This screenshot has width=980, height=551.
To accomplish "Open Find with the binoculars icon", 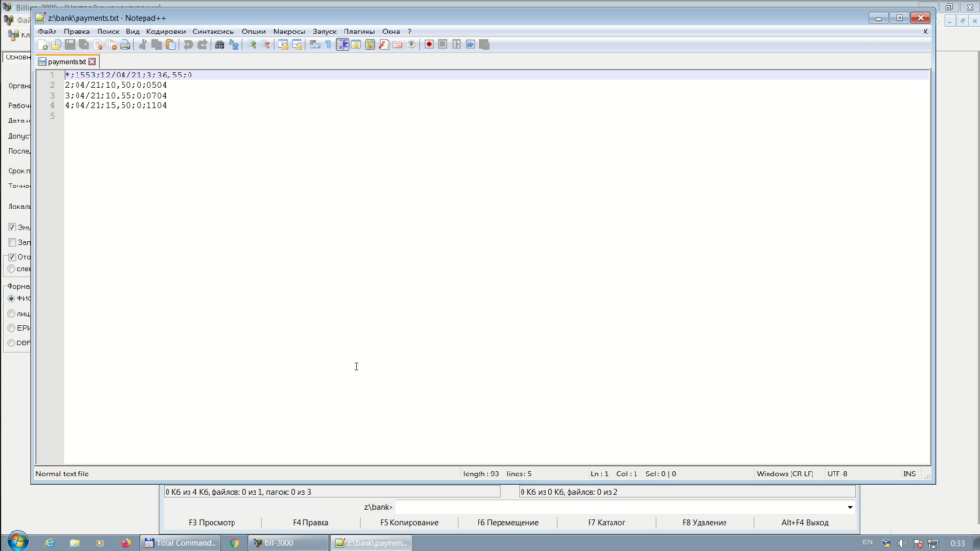I will pos(220,45).
